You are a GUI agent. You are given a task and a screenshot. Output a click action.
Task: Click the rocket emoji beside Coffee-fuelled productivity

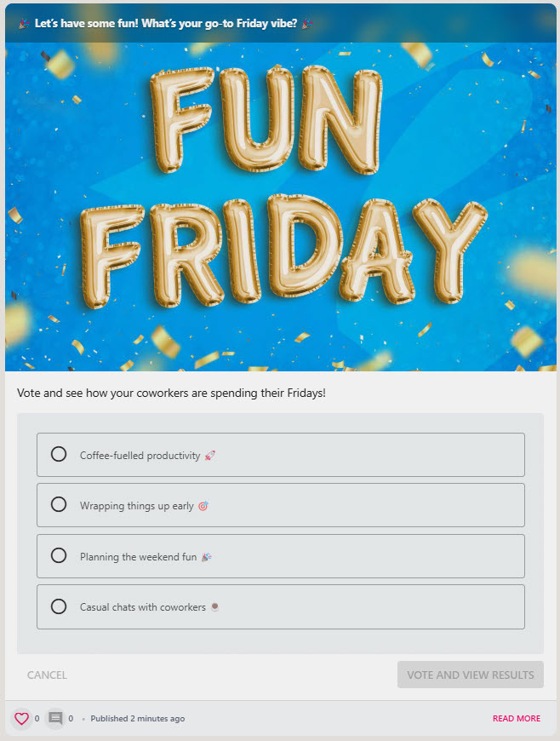[210, 456]
